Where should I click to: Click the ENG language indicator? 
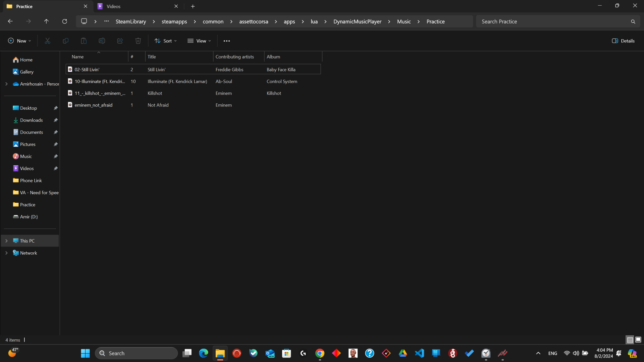(552, 353)
